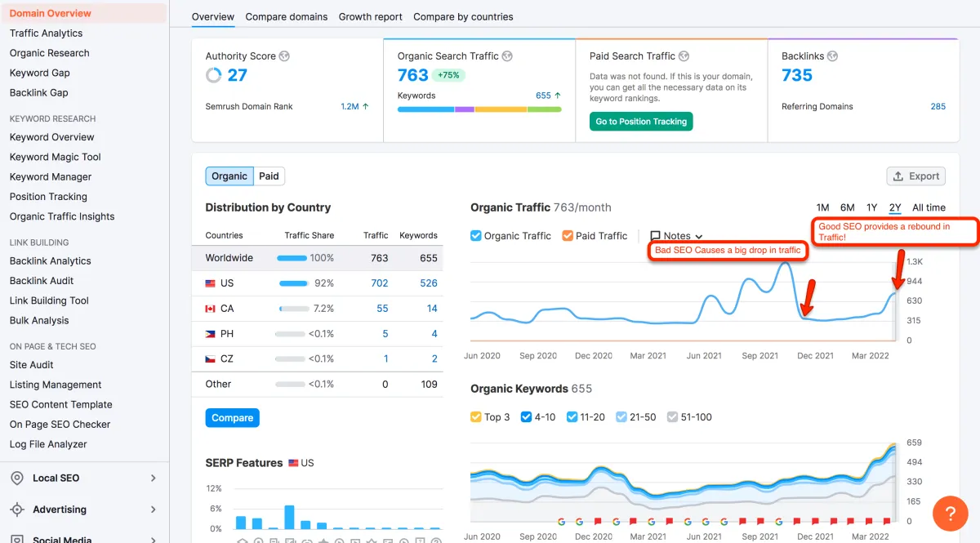Click the Worldwide traffic share bar

(x=292, y=258)
